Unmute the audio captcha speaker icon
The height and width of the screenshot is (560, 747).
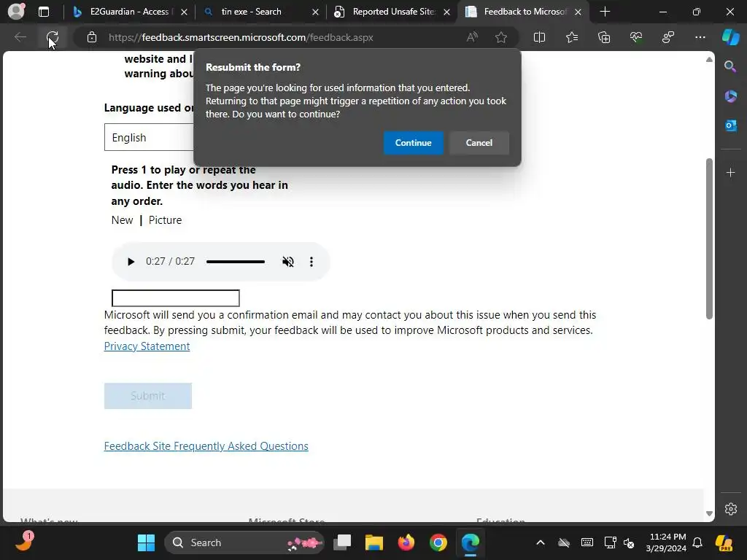tap(287, 262)
